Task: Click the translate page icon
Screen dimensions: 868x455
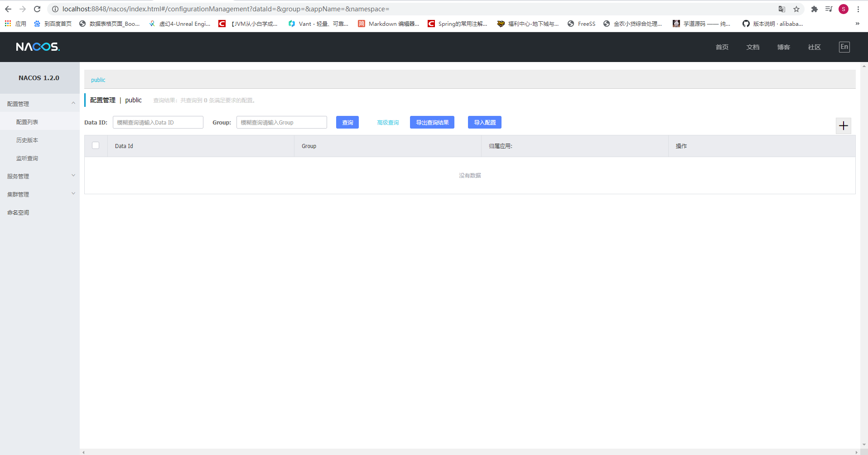Action: click(782, 9)
